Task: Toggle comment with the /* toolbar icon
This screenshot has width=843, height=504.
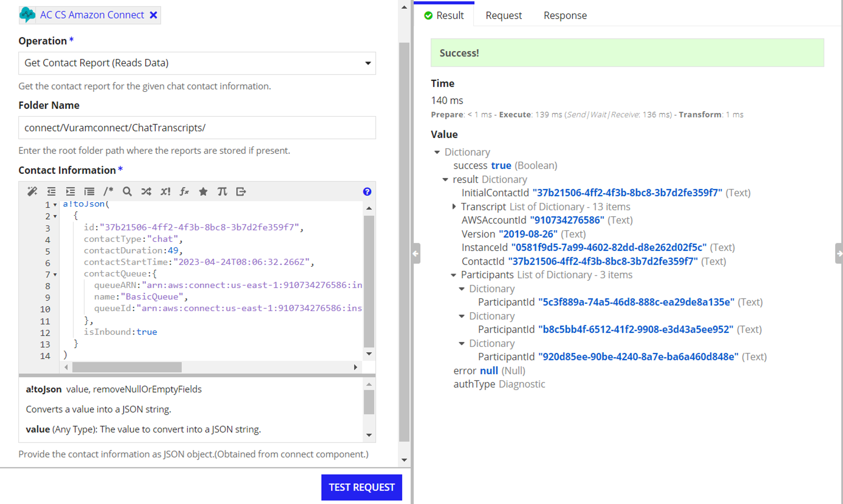Action: pyautogui.click(x=108, y=191)
